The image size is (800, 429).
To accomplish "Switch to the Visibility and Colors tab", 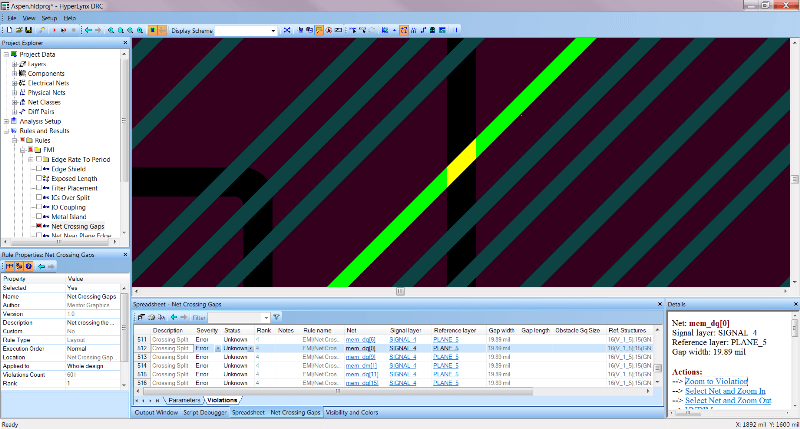I will pyautogui.click(x=351, y=412).
